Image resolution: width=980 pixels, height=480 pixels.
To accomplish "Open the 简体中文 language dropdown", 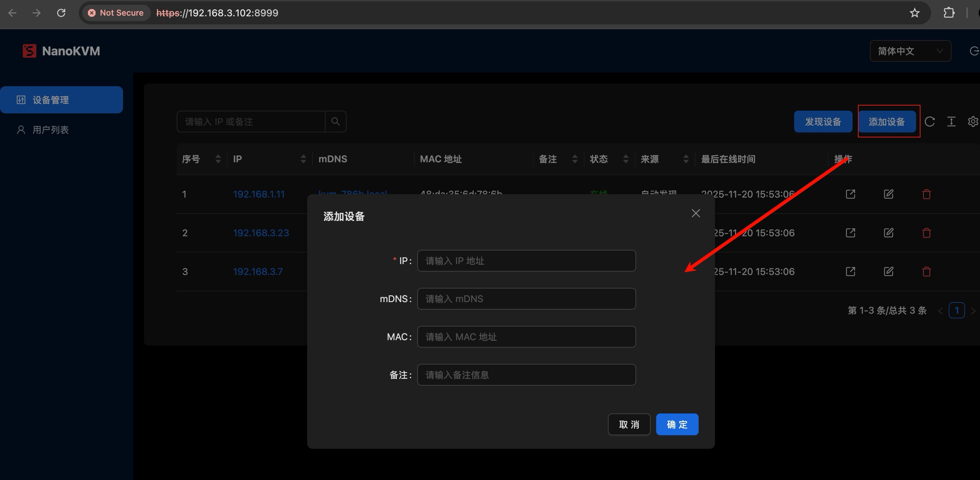I will [910, 51].
